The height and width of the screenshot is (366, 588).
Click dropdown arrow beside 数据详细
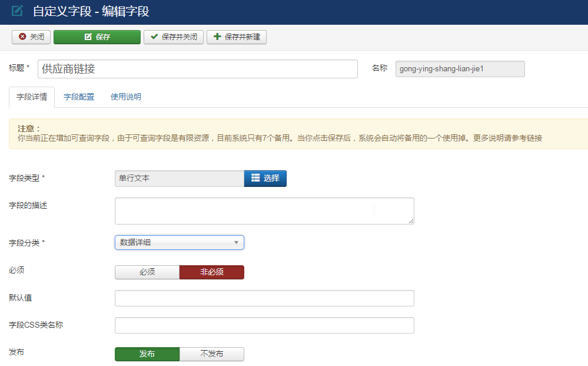point(236,242)
